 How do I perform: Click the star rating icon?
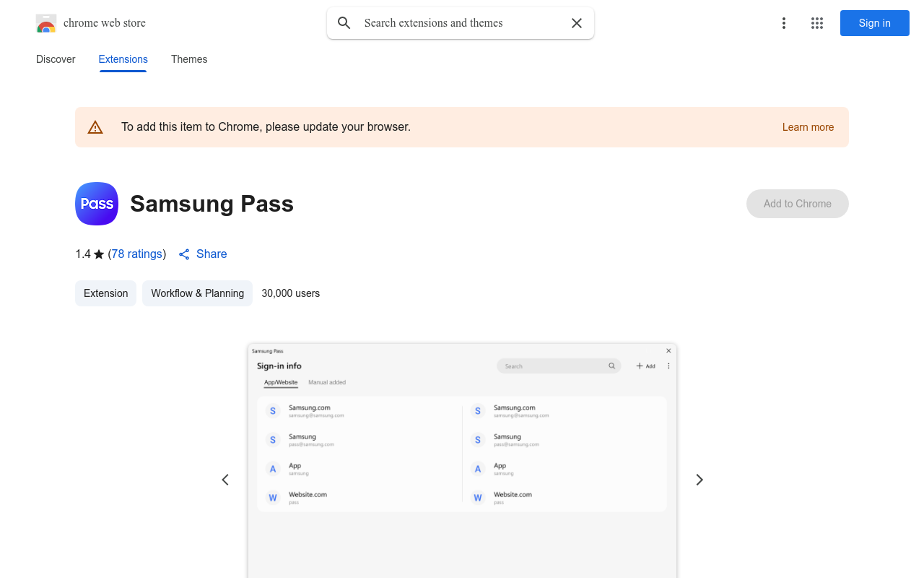tap(98, 254)
